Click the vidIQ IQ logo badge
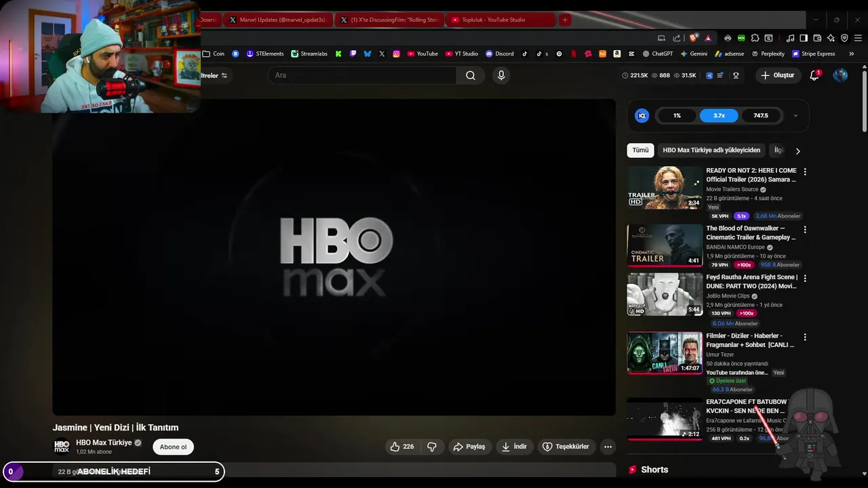Image resolution: width=868 pixels, height=488 pixels. (642, 116)
